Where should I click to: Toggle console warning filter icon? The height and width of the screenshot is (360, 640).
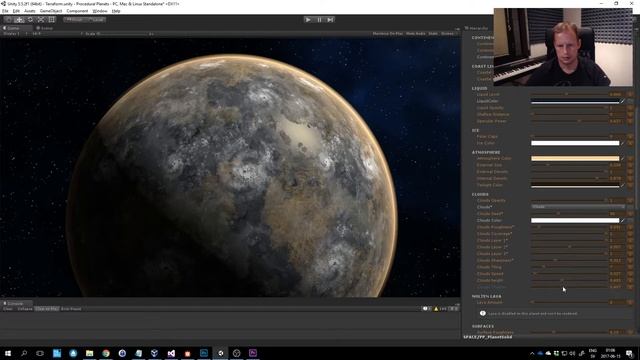(x=440, y=309)
